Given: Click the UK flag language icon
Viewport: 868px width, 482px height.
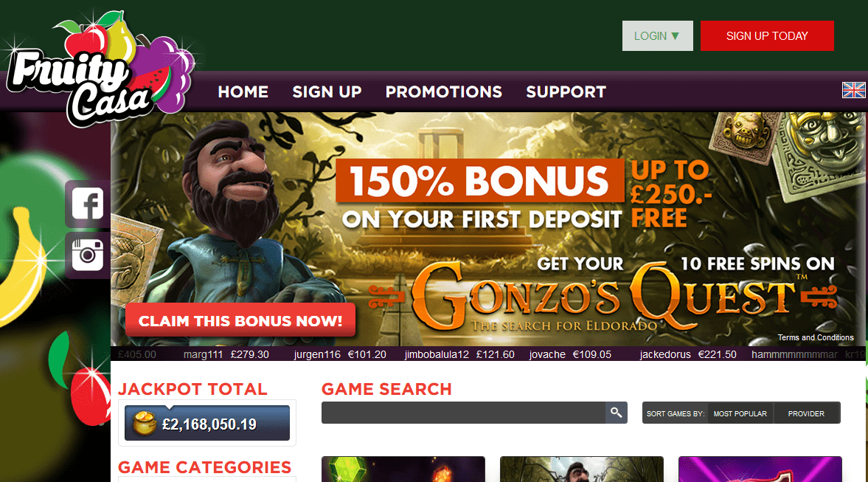Looking at the screenshot, I should (853, 90).
